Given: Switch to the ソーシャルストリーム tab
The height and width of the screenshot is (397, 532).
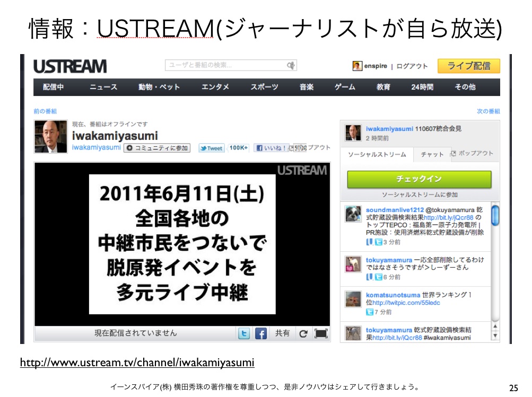Looking at the screenshot, I should click(377, 155).
